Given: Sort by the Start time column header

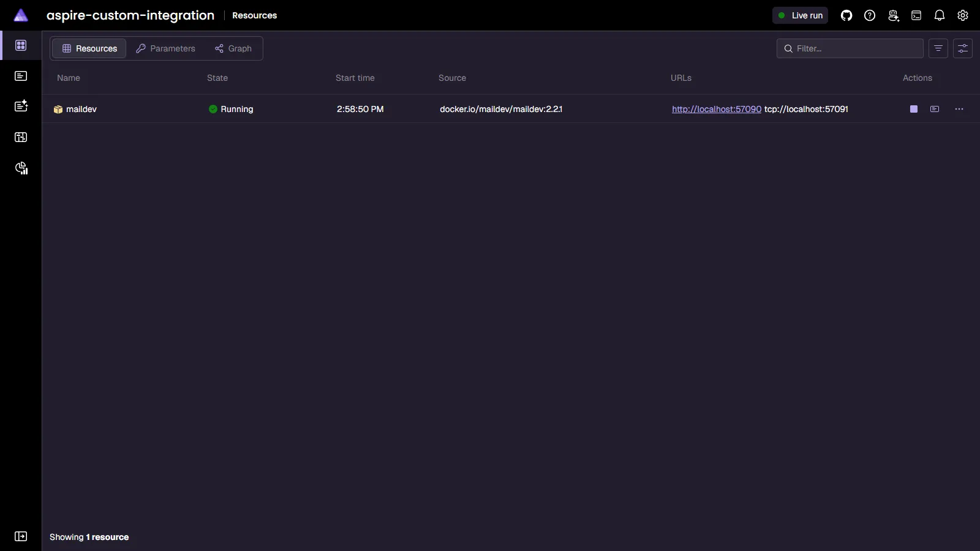Looking at the screenshot, I should (355, 78).
